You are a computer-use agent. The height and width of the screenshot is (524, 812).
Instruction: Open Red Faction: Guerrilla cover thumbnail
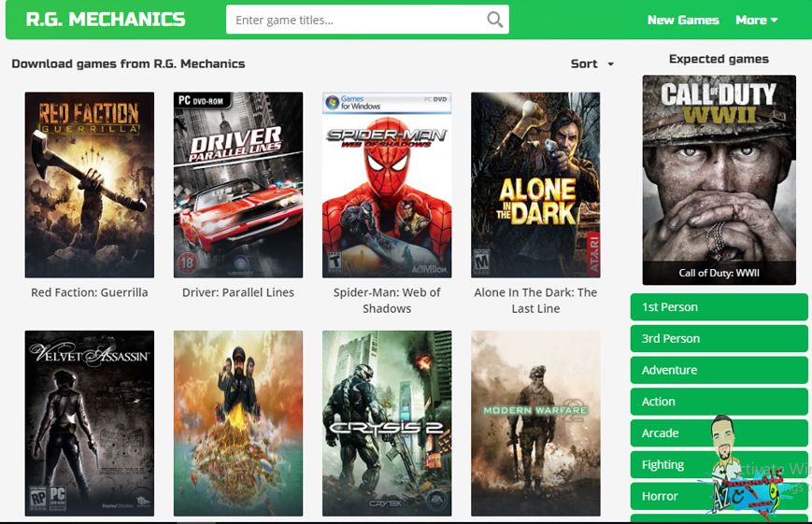[x=90, y=185]
